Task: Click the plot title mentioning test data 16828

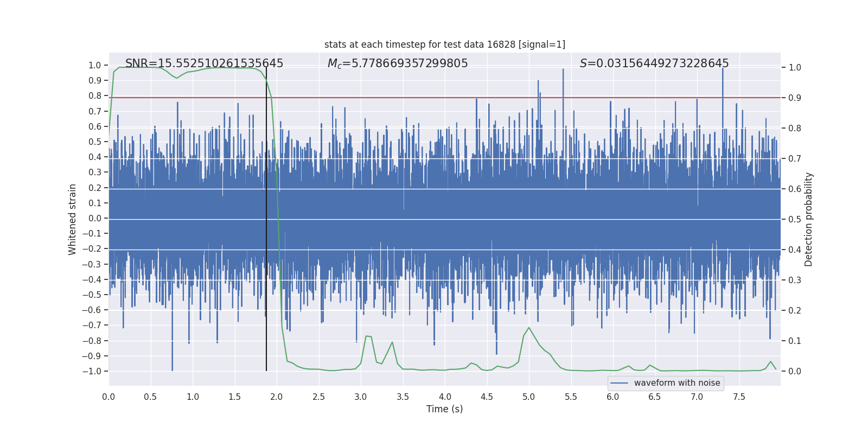Action: [445, 44]
